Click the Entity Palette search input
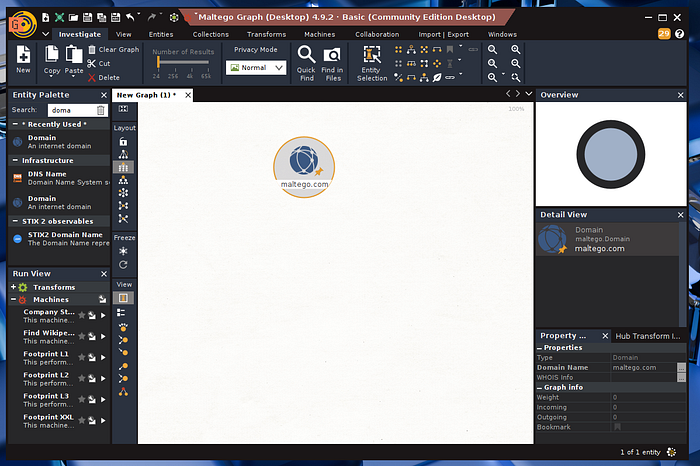This screenshot has height=466, width=700. click(72, 110)
